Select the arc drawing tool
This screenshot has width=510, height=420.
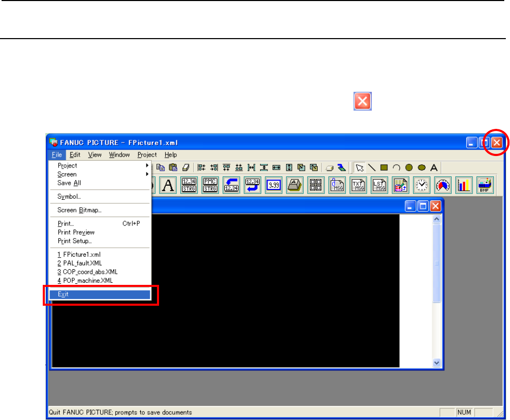(x=396, y=167)
